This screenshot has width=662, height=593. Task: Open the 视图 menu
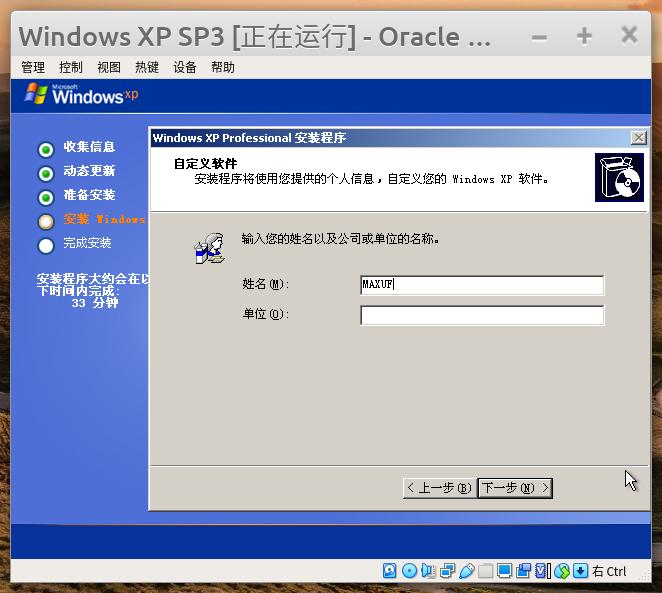click(x=109, y=67)
